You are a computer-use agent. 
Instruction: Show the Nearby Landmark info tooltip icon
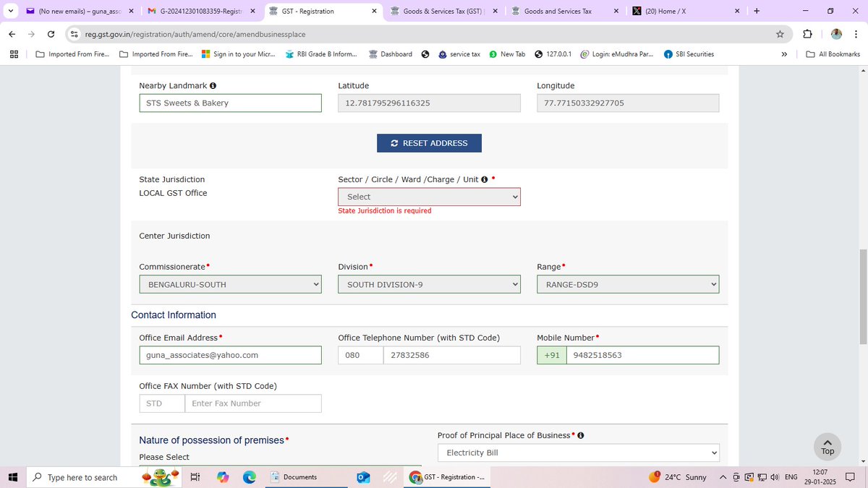coord(213,85)
